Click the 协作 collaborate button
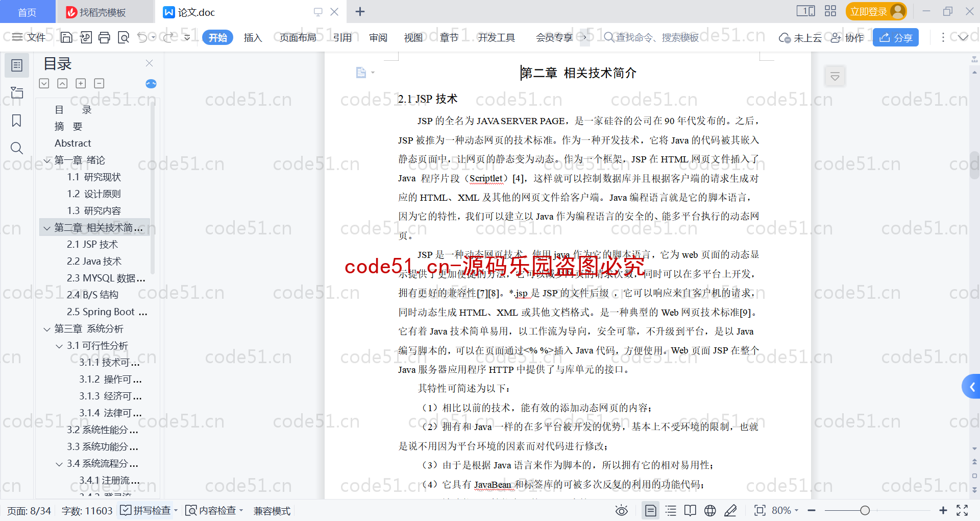 tap(847, 37)
